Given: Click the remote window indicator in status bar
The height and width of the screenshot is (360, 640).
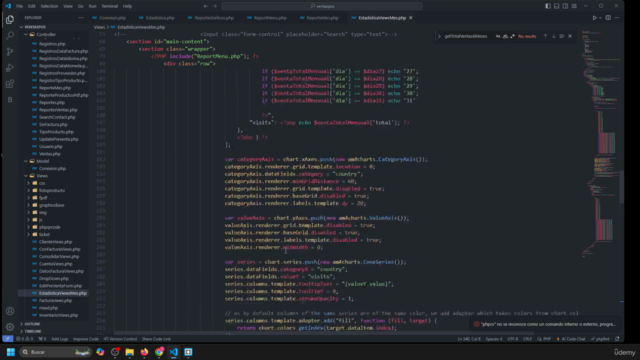Looking at the screenshot, I should pyautogui.click(x=7, y=339).
